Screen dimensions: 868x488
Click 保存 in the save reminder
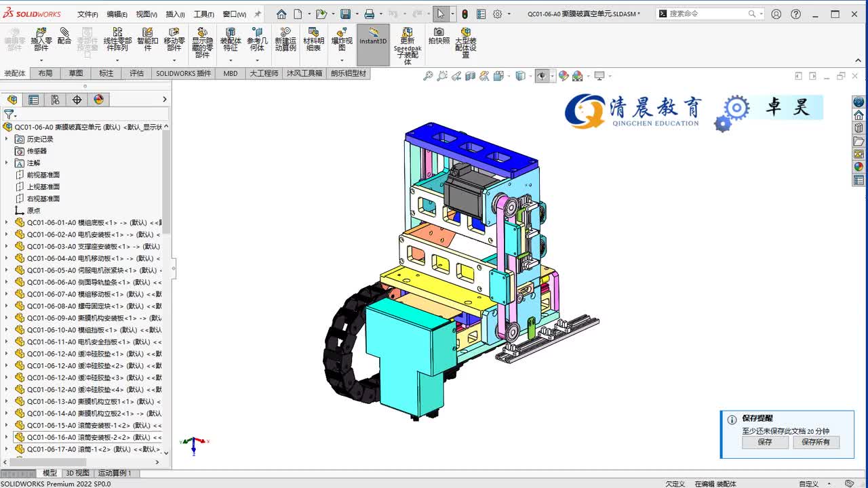(765, 442)
